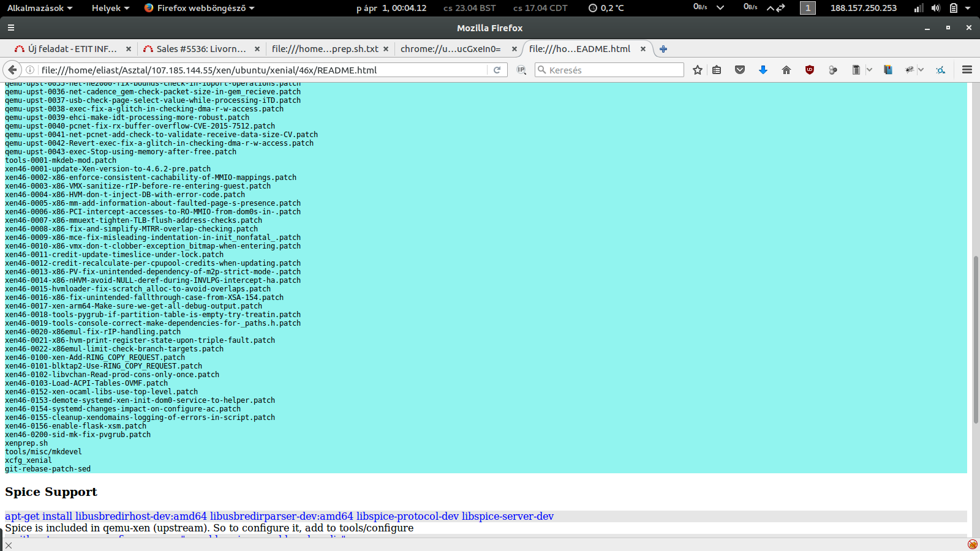Image resolution: width=980 pixels, height=551 pixels.
Task: Open the new tab plus button
Action: click(x=663, y=49)
